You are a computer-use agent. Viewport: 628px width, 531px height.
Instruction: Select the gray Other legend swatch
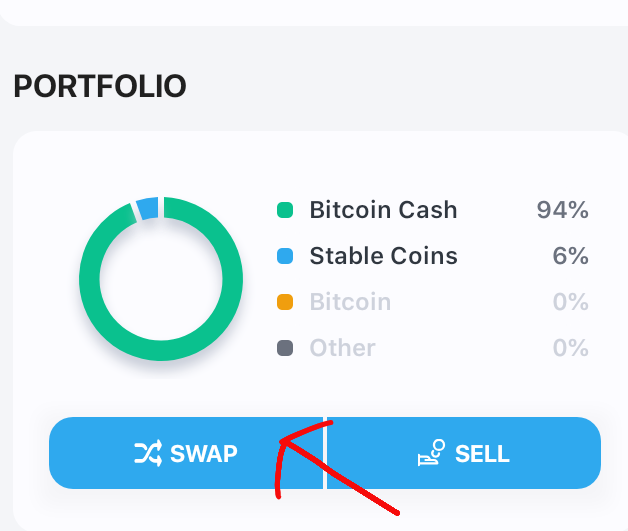click(x=285, y=348)
